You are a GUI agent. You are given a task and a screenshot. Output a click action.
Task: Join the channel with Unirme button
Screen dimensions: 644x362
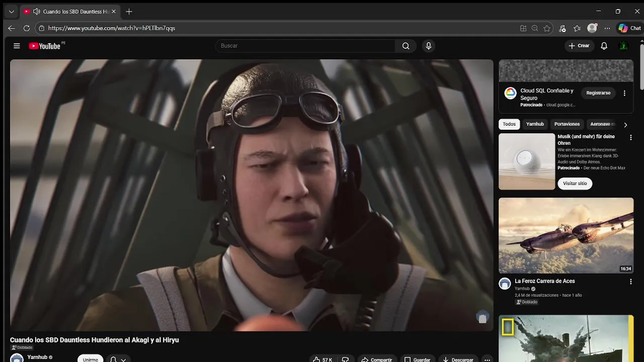[x=91, y=359]
